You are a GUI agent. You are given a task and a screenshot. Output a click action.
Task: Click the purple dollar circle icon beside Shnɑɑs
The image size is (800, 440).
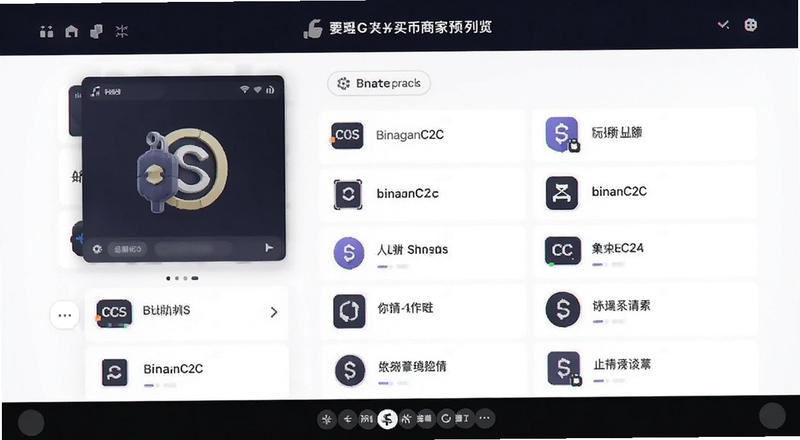pos(349,253)
